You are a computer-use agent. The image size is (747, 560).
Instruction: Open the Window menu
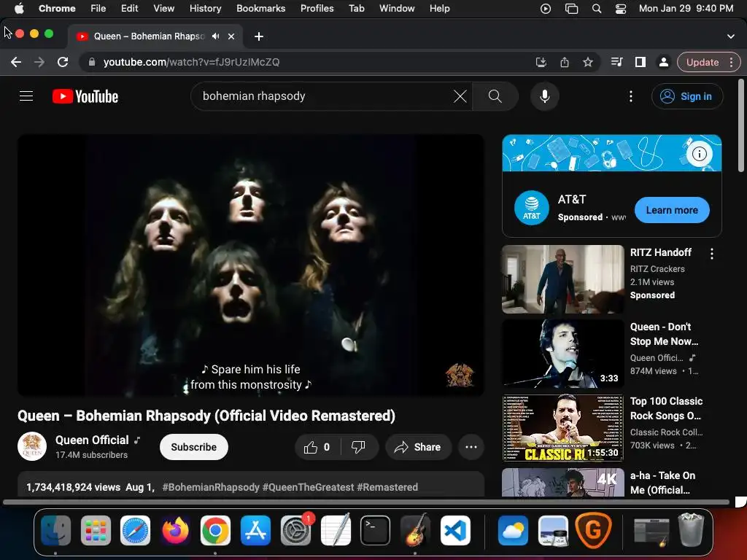point(397,9)
